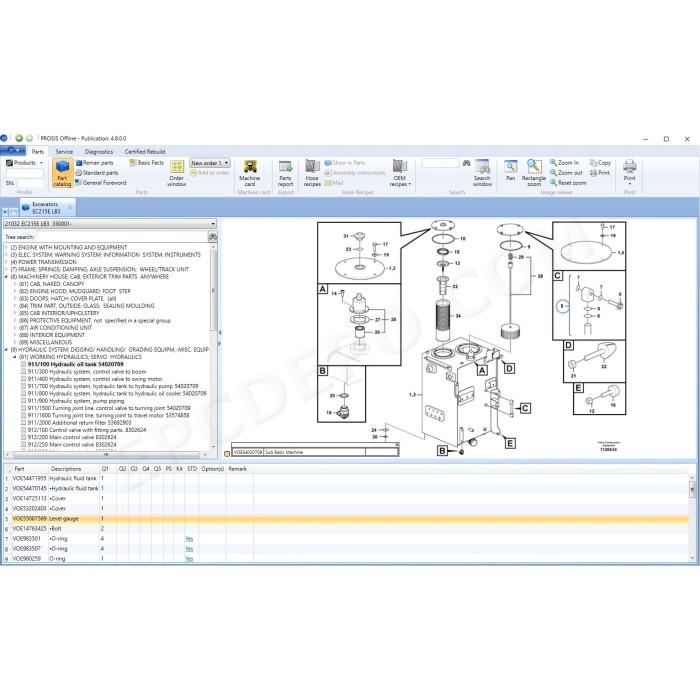
Task: Go back with green arrow button
Action: (19, 138)
